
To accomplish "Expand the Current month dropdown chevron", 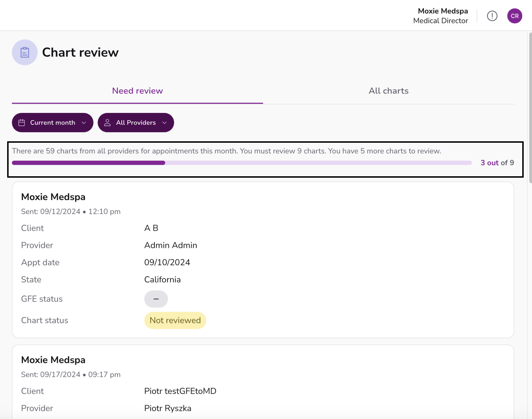I will pyautogui.click(x=84, y=123).
